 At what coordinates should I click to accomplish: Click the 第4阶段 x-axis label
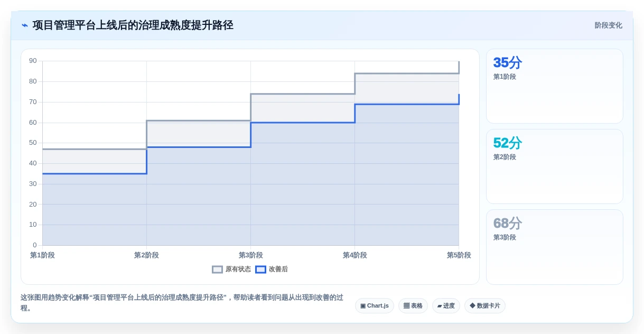[x=354, y=255]
